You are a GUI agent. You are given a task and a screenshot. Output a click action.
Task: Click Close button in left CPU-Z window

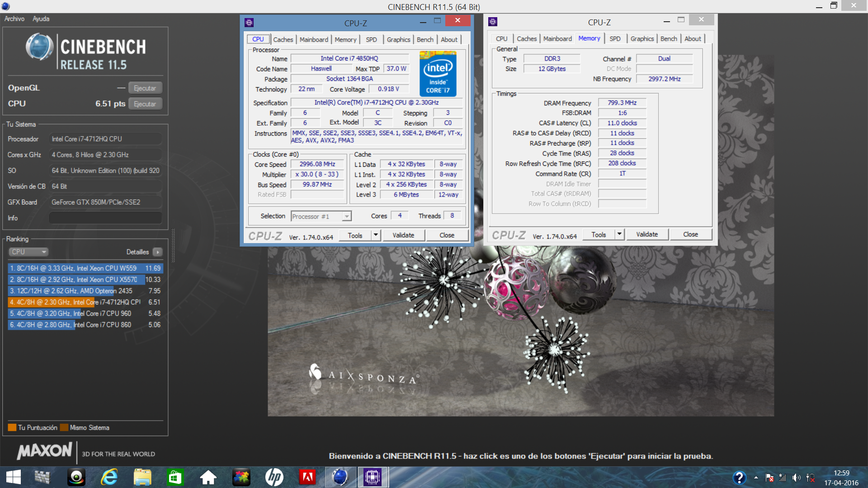tap(447, 235)
